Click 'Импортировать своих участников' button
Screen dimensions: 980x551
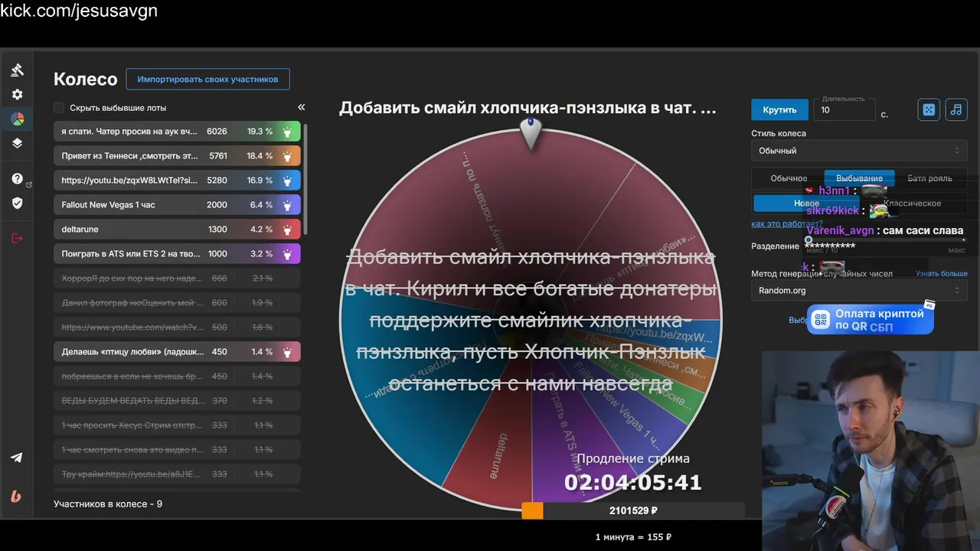pos(208,79)
